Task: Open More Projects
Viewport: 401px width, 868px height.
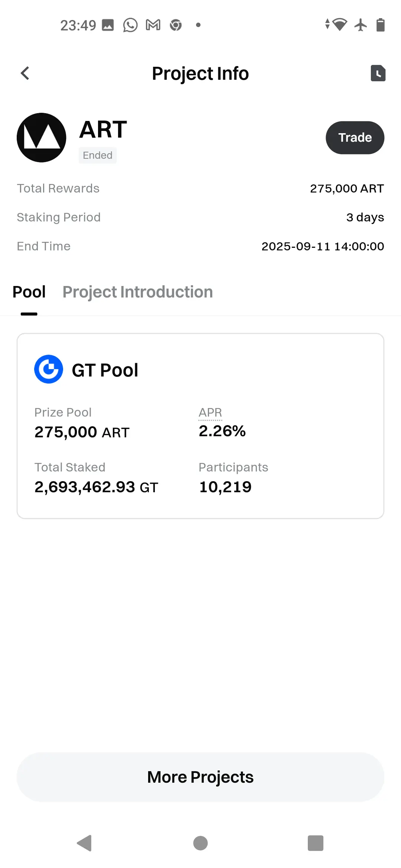Action: pyautogui.click(x=200, y=777)
